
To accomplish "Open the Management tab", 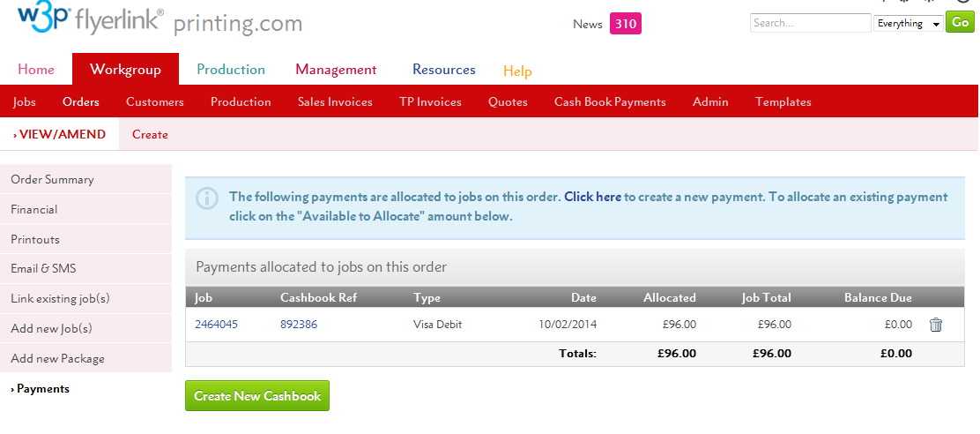I will pos(337,70).
